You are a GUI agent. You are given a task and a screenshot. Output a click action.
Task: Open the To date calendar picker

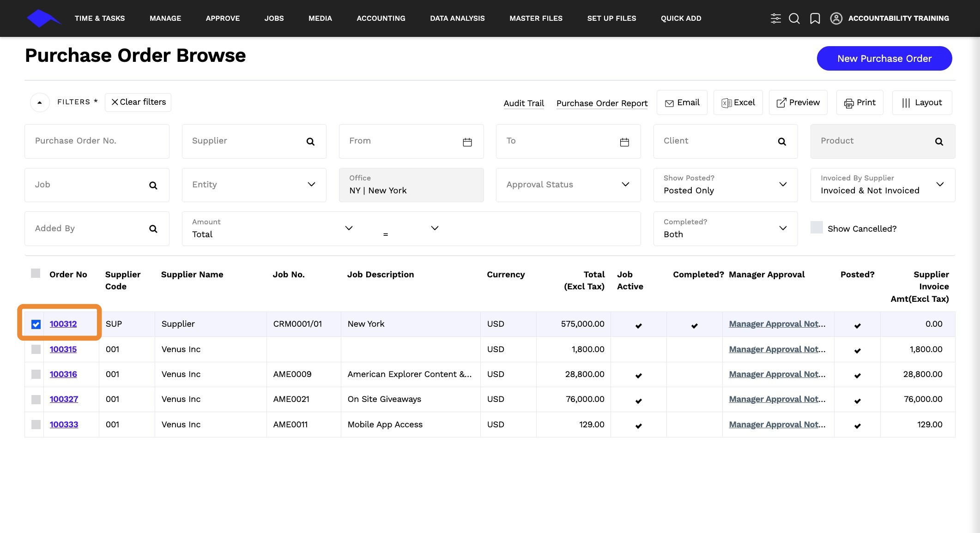[x=624, y=142]
